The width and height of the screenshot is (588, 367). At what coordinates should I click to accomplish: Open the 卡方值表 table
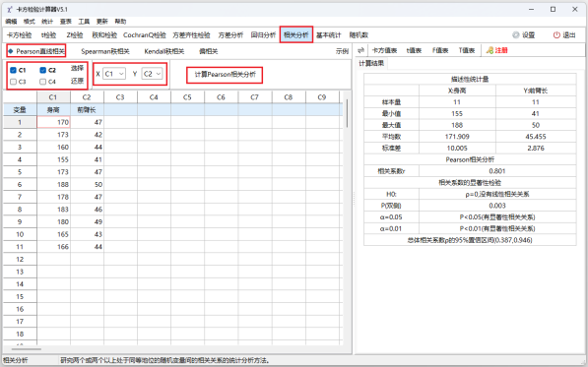click(x=384, y=50)
